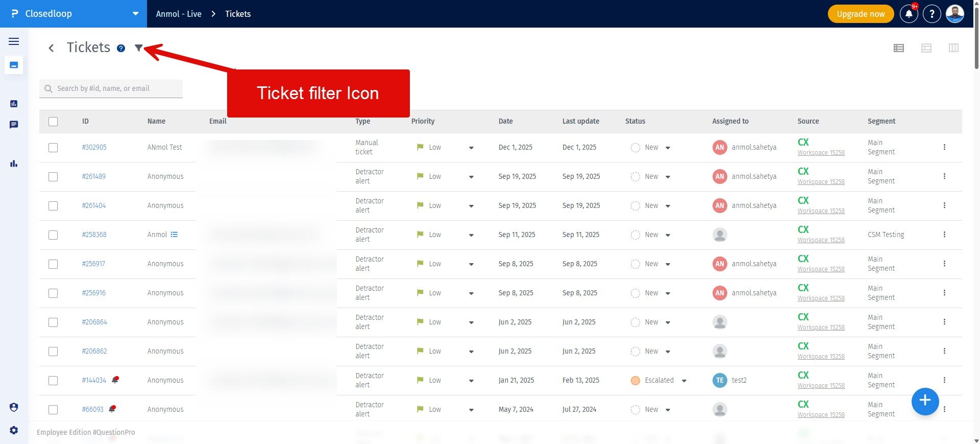Viewport: 980px width, 444px height.
Task: Open the notifications bell in header
Action: click(909, 14)
